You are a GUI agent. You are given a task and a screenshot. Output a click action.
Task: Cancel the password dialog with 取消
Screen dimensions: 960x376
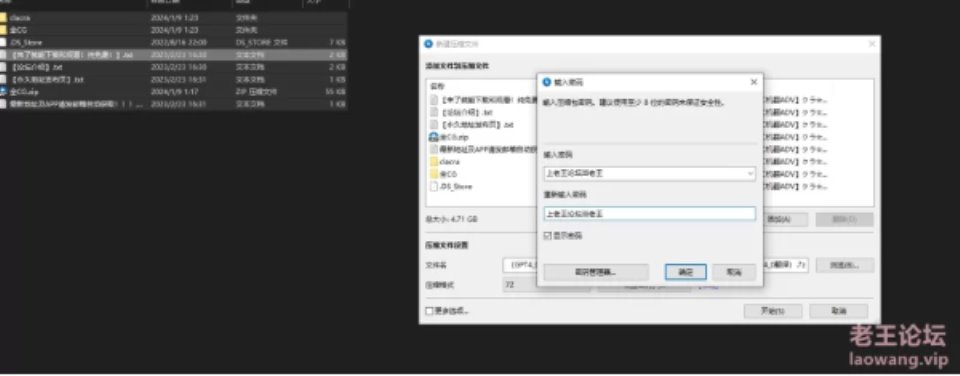tap(734, 273)
